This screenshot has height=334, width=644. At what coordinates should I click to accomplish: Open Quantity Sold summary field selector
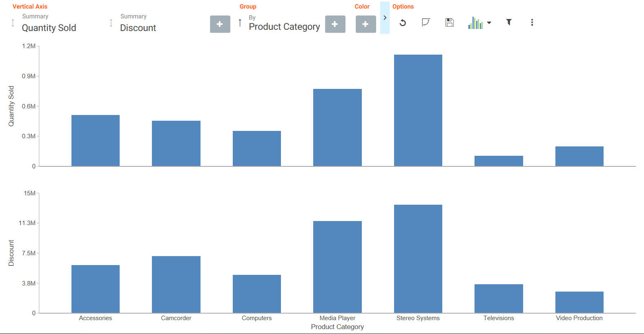coord(49,23)
